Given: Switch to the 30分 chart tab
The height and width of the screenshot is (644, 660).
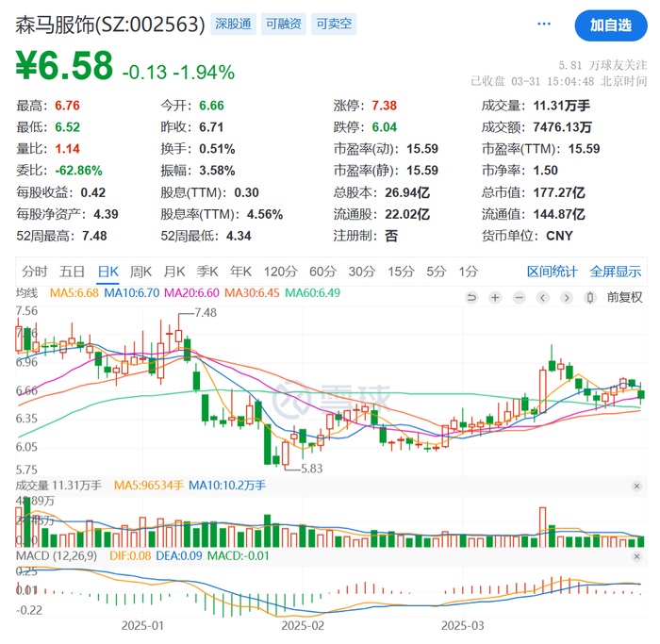Looking at the screenshot, I should coord(362,272).
